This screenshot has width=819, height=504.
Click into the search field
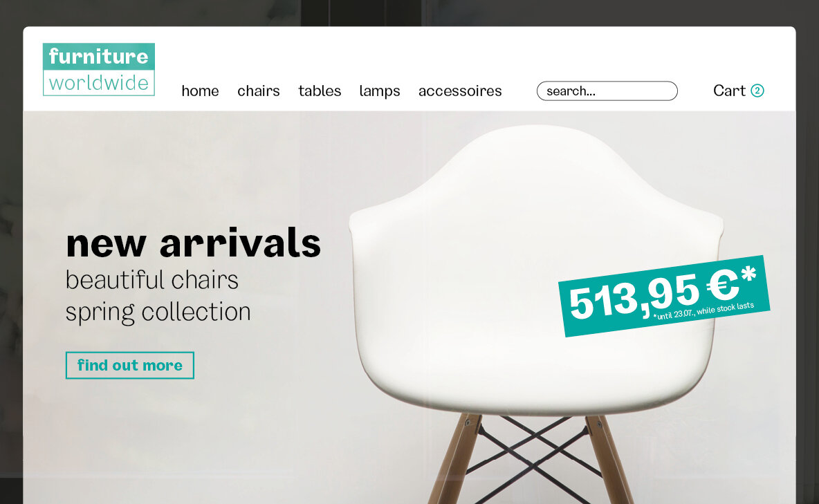tap(607, 91)
